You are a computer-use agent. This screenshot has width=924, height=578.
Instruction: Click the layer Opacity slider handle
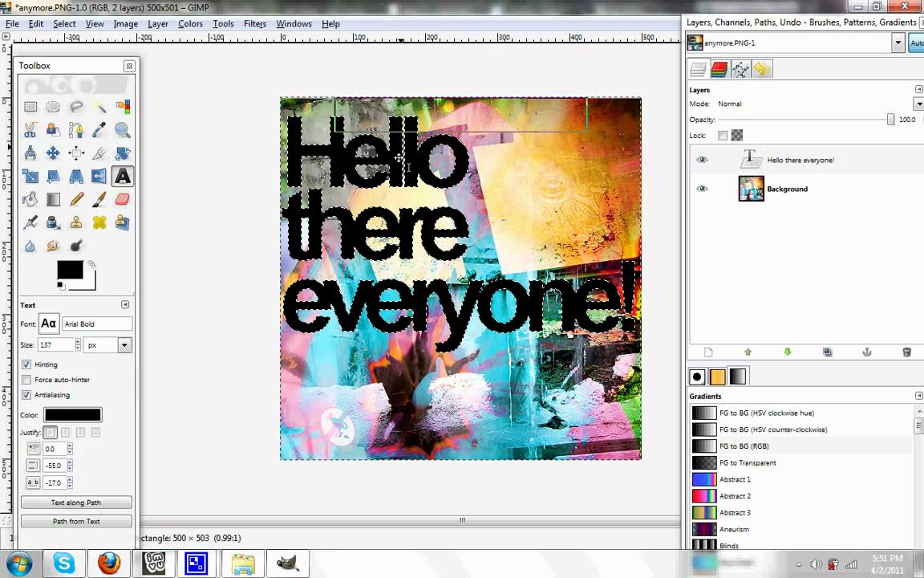(x=890, y=119)
